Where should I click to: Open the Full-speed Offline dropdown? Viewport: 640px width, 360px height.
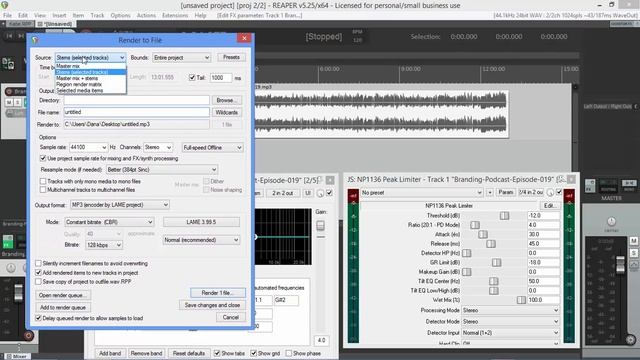pyautogui.click(x=212, y=147)
